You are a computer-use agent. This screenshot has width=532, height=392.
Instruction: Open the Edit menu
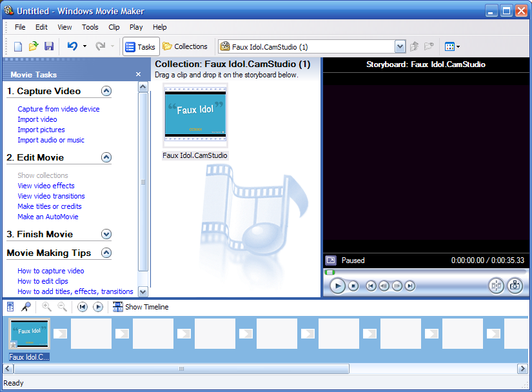(x=41, y=27)
